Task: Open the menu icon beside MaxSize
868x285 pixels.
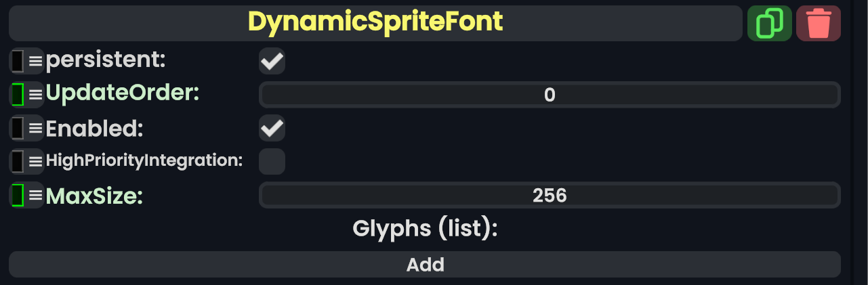Action: 35,196
